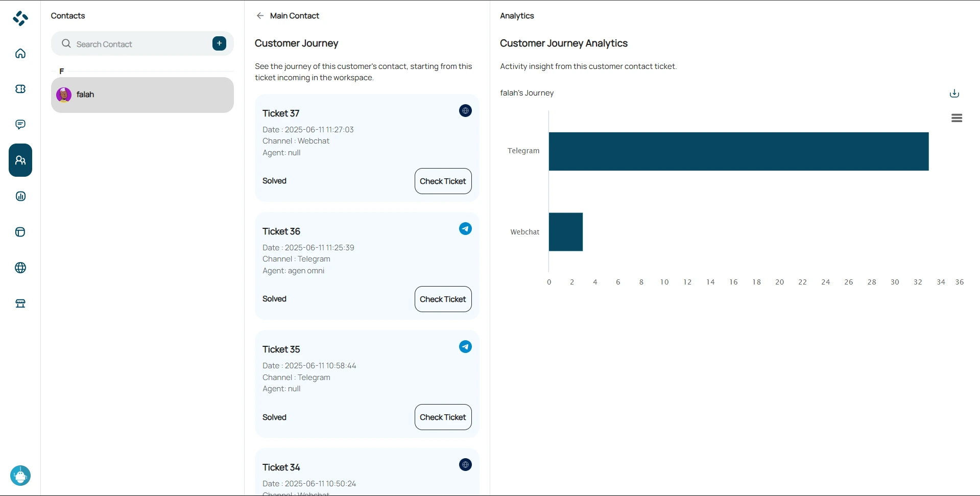Click the magnifier icon in the contact search box
This screenshot has height=496, width=980.
click(66, 44)
